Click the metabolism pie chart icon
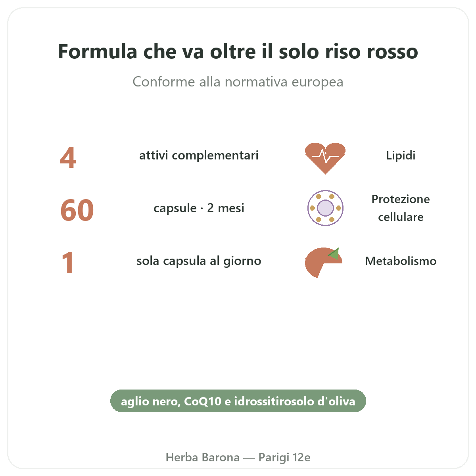 (x=324, y=262)
